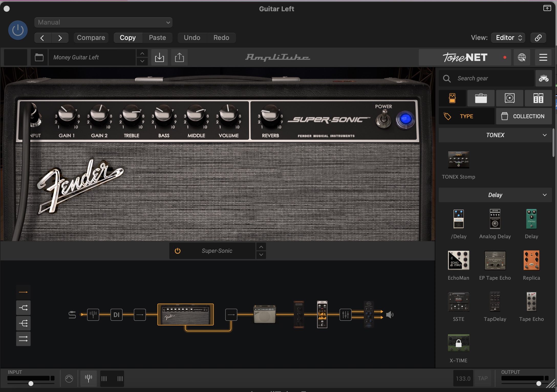Viewport: 557px width, 392px height.
Task: Choose the three-branch split routing
Action: (23, 323)
